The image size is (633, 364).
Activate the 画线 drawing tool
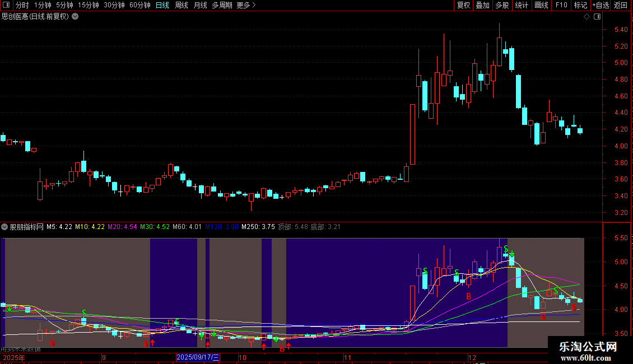(541, 5)
